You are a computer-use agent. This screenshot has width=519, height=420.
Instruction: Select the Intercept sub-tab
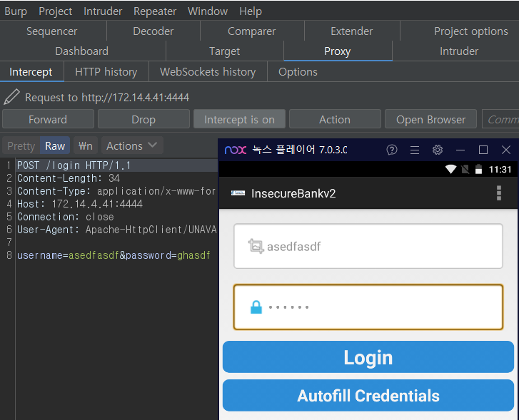[x=31, y=72]
